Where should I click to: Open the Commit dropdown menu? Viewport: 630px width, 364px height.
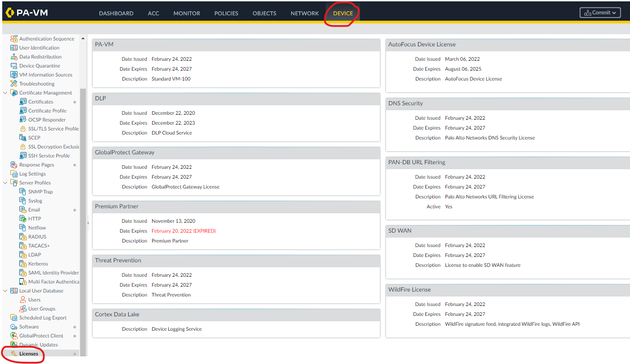click(x=600, y=13)
